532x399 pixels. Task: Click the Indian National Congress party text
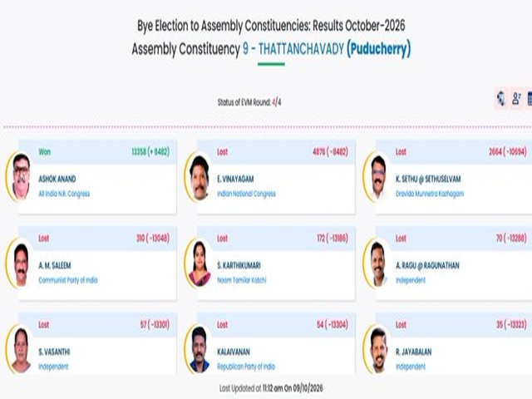(x=246, y=194)
